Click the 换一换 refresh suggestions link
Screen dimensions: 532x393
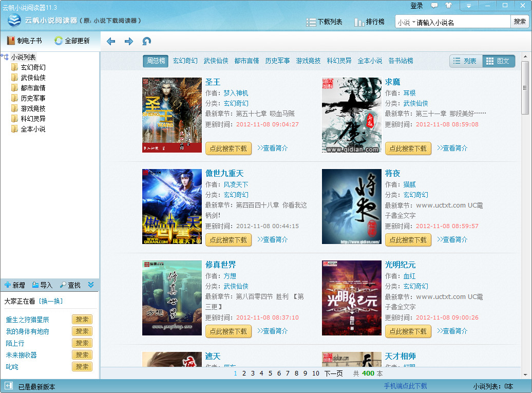coord(51,301)
